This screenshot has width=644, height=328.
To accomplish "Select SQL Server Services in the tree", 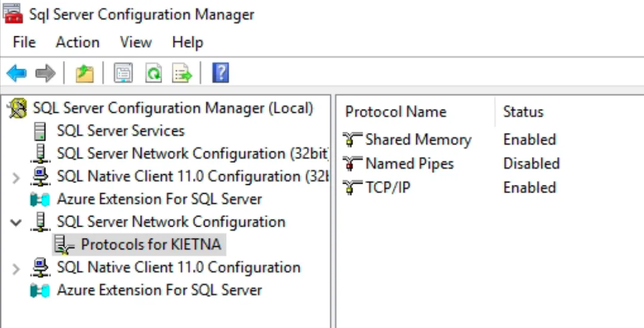I will [120, 131].
